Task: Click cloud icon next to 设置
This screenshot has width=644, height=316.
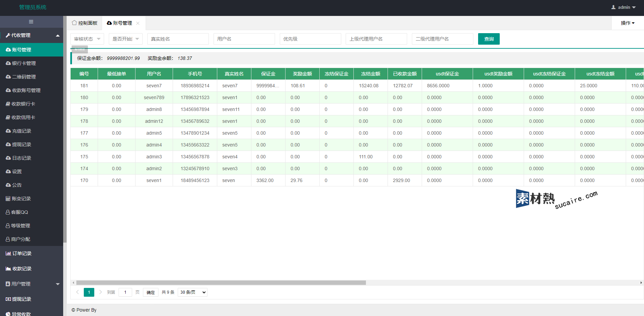Action: [x=8, y=172]
